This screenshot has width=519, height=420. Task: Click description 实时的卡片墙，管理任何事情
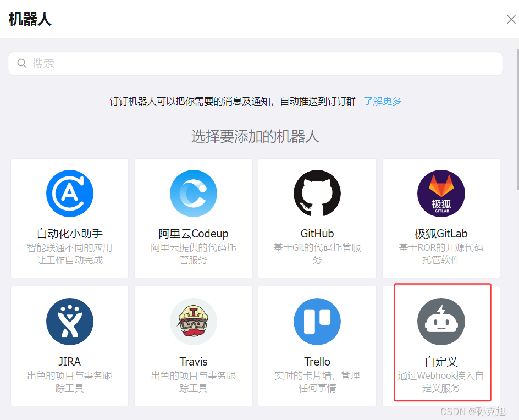point(317,382)
